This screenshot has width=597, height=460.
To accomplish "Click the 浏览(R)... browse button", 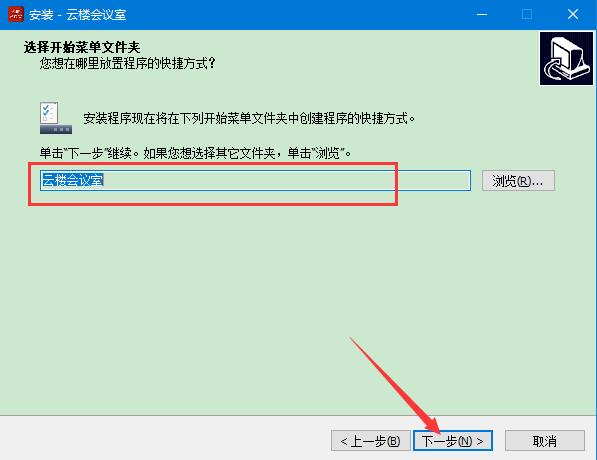I will [x=518, y=181].
